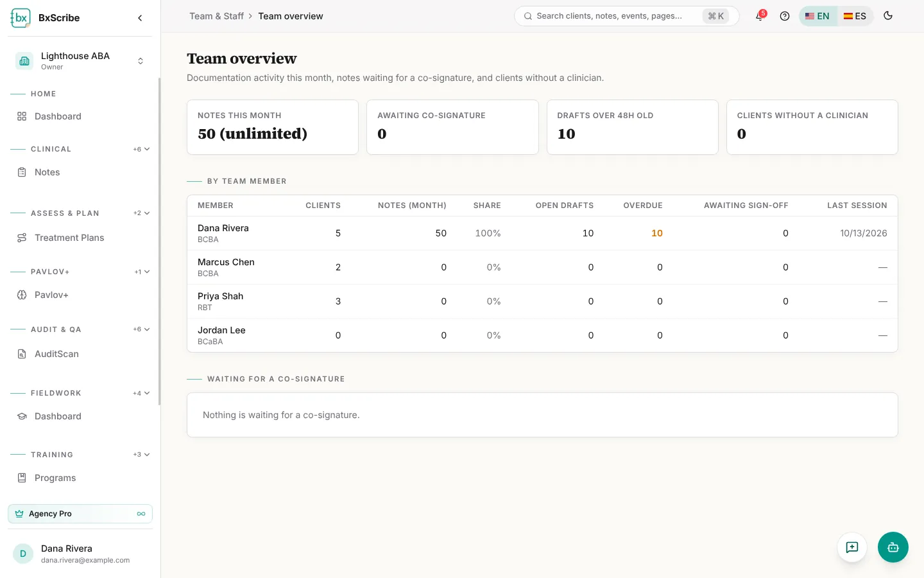This screenshot has height=578, width=924.
Task: Expand the Fieldwork section
Action: click(x=142, y=393)
